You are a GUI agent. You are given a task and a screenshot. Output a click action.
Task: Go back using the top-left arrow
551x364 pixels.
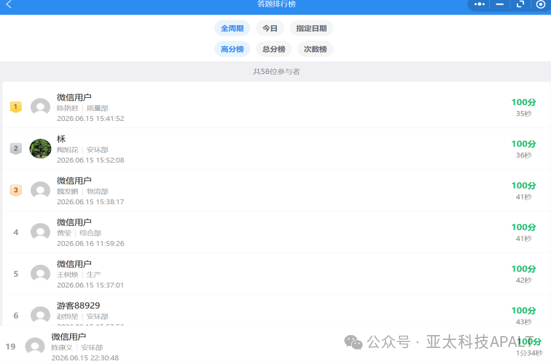[x=9, y=4]
